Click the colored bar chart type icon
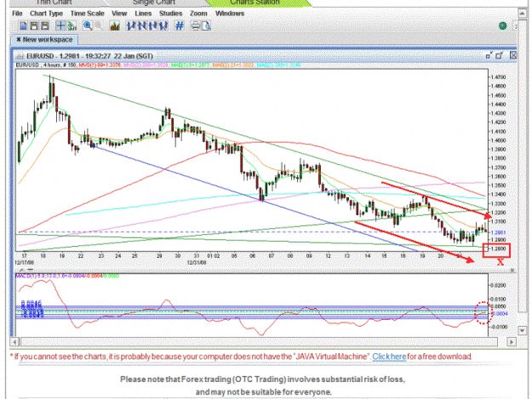Viewport: 532px width, 399px height. click(x=115, y=26)
